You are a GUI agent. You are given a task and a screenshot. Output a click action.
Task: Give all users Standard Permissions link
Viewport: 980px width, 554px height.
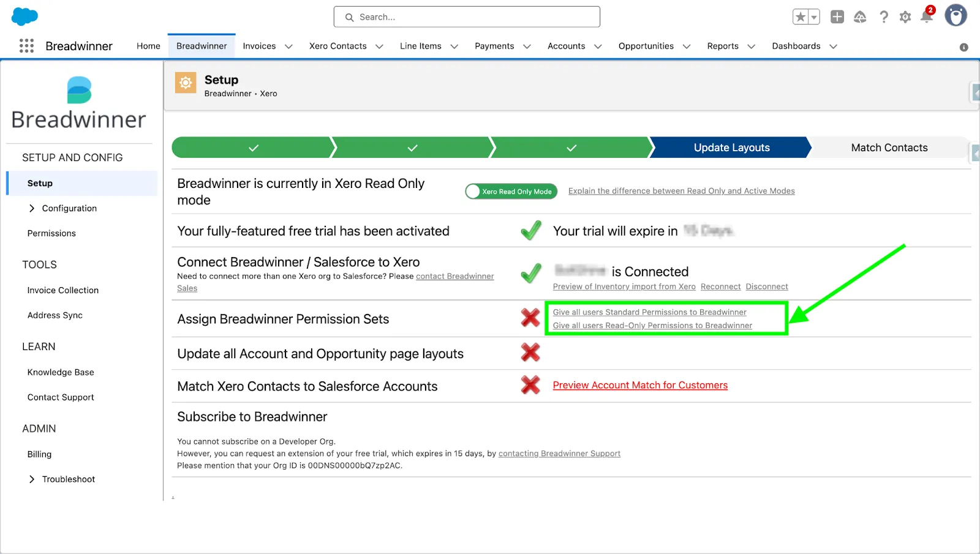[x=649, y=312]
